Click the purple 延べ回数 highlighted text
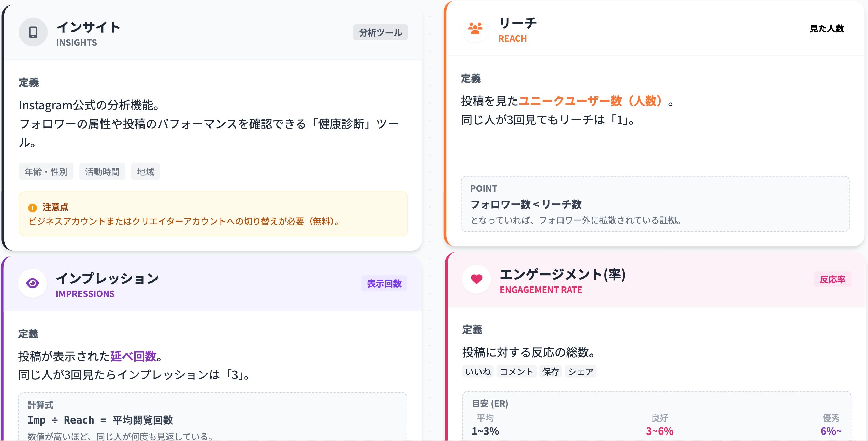This screenshot has width=868, height=441. point(133,356)
